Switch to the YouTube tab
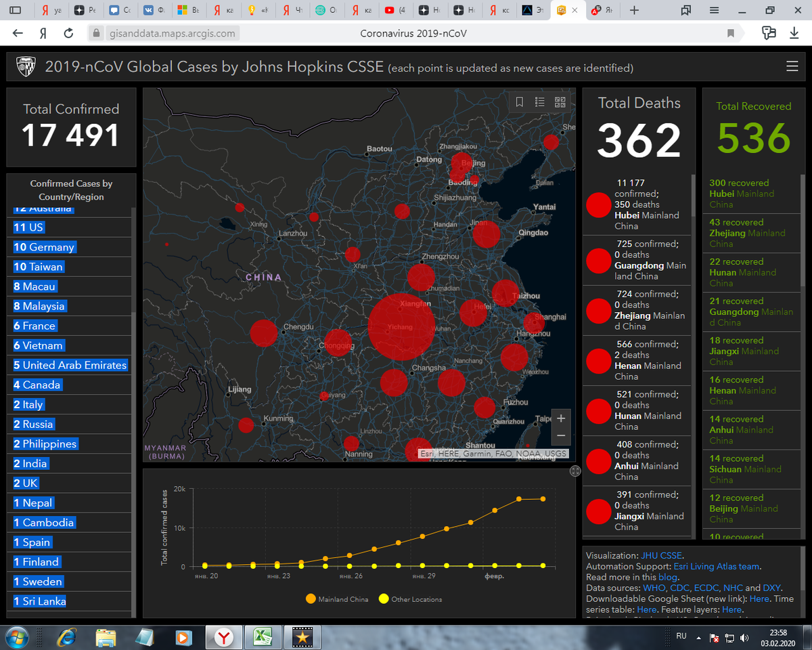 click(x=396, y=10)
